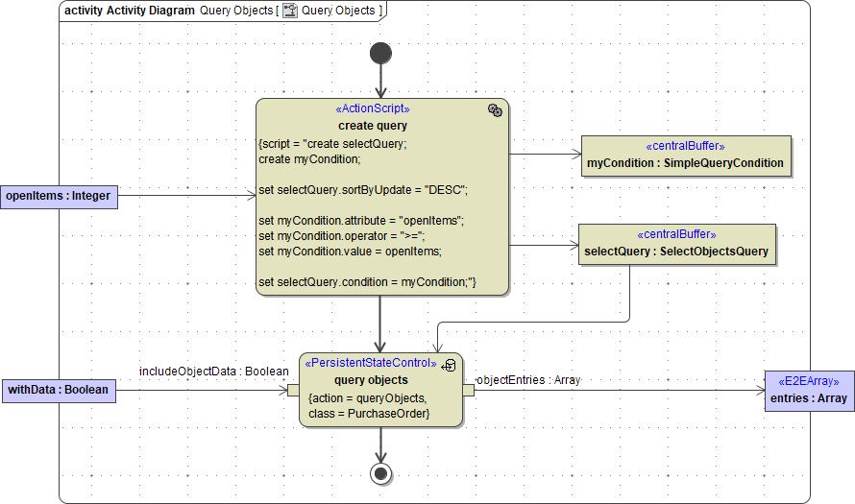Click the «PersistentStateControl» stereotype label
Screen dimensions: 855x504
coord(370,364)
